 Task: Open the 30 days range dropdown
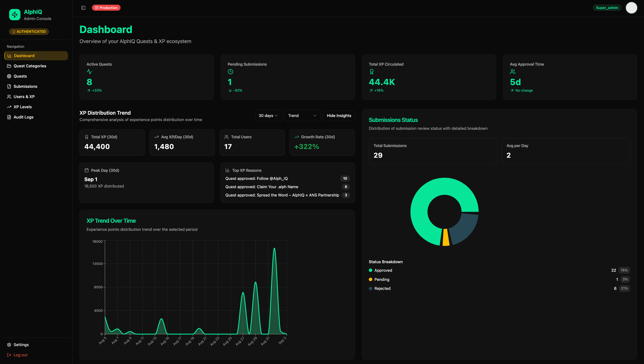(x=269, y=116)
